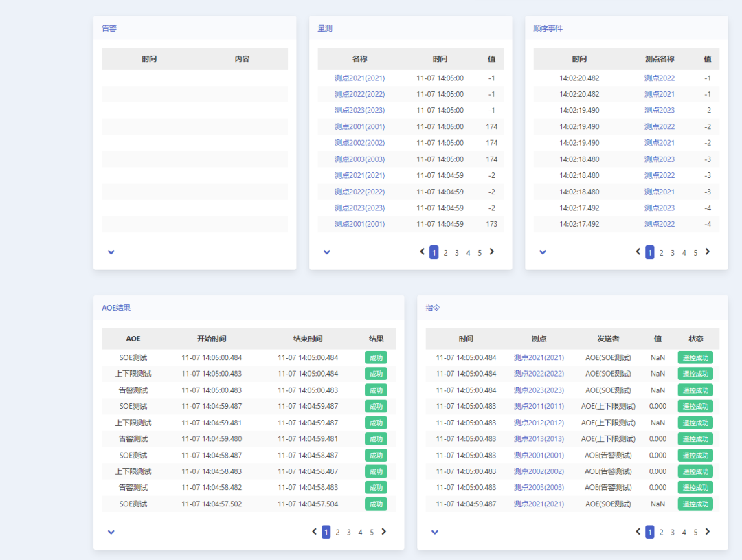Select page 5 in AOE结果 pagination
Screen dimensions: 742x560
tap(372, 533)
